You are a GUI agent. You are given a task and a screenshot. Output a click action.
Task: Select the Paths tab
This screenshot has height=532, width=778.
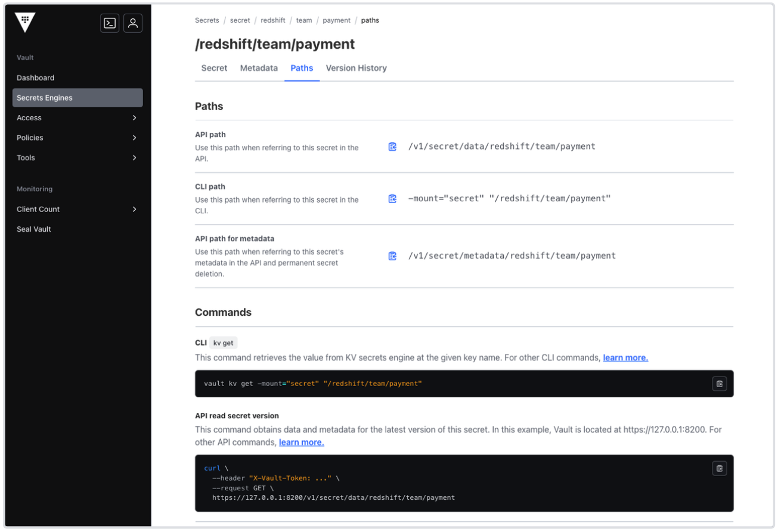pos(302,68)
